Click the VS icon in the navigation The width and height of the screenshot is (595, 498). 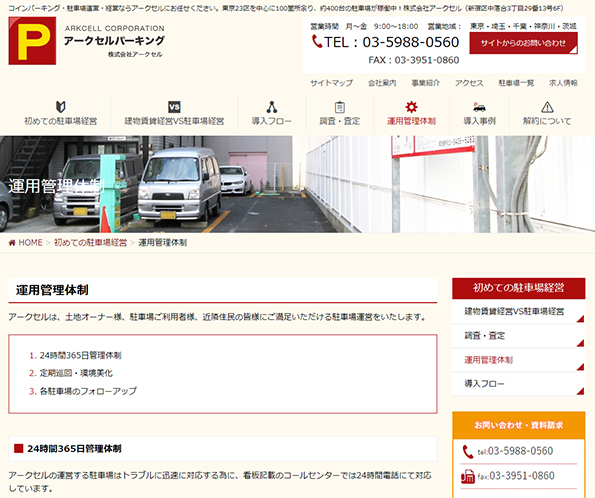pos(174,107)
